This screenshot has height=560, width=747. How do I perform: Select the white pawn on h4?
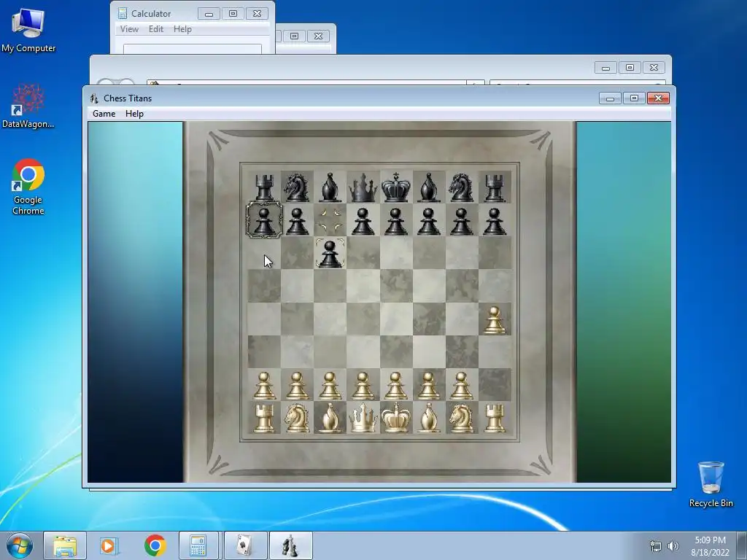(495, 320)
